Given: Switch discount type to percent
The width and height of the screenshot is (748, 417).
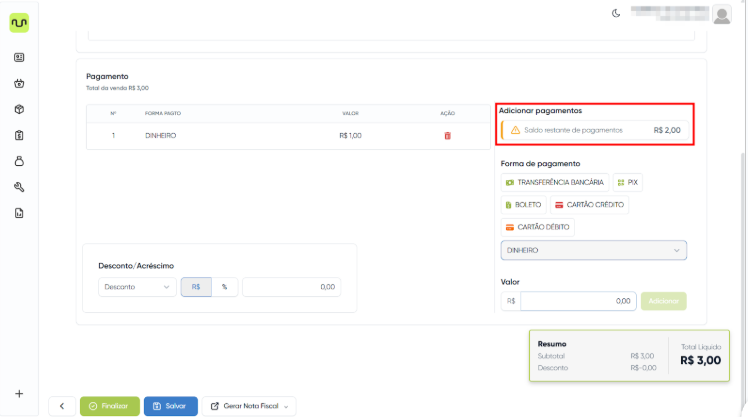Looking at the screenshot, I should (x=224, y=287).
